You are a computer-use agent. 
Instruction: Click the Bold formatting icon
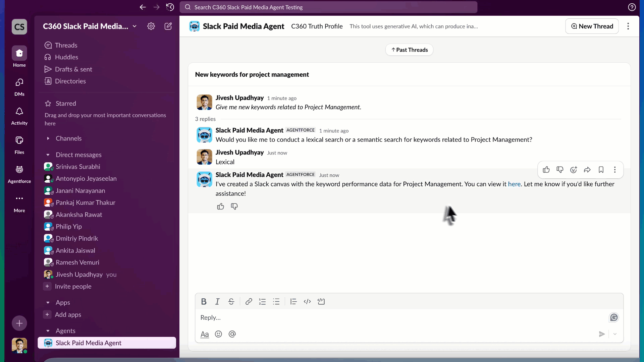pos(204,301)
